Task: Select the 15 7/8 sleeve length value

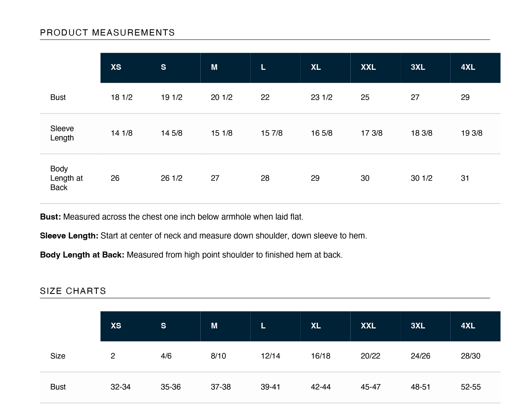Action: click(x=271, y=133)
